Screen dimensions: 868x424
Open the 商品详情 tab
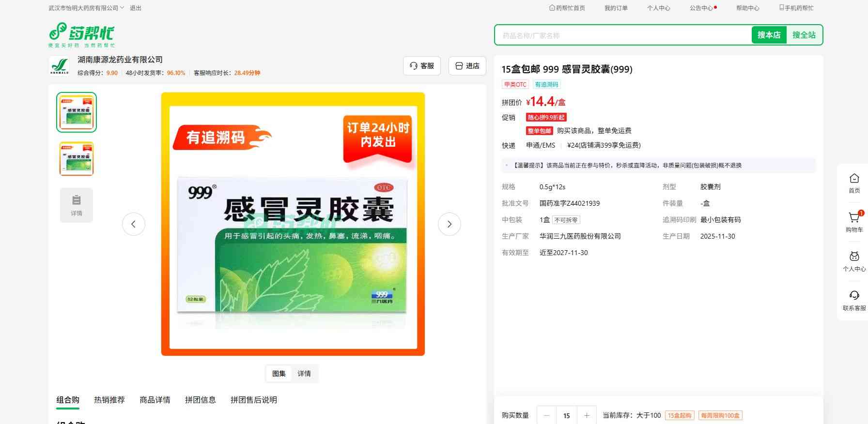155,400
